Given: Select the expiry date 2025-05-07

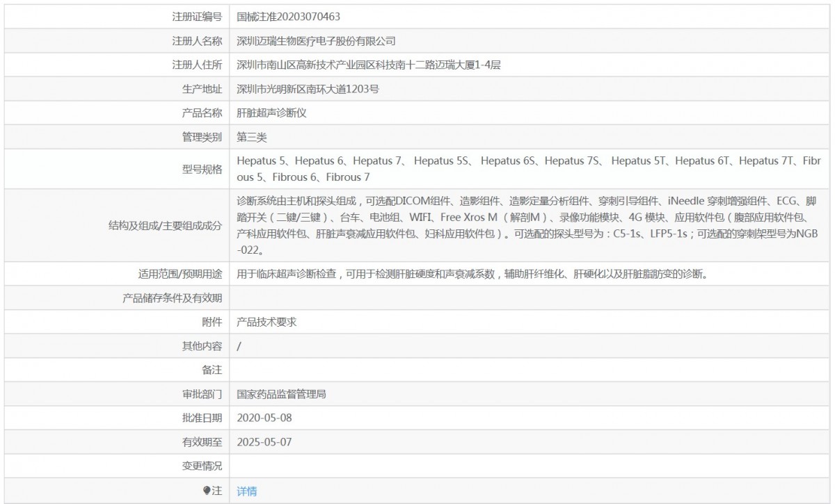Looking at the screenshot, I should (264, 442).
